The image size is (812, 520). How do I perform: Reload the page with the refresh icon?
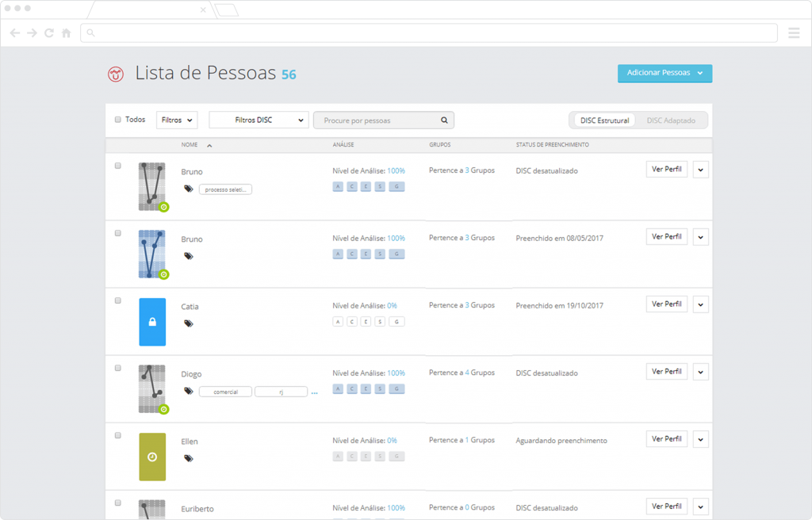point(49,33)
